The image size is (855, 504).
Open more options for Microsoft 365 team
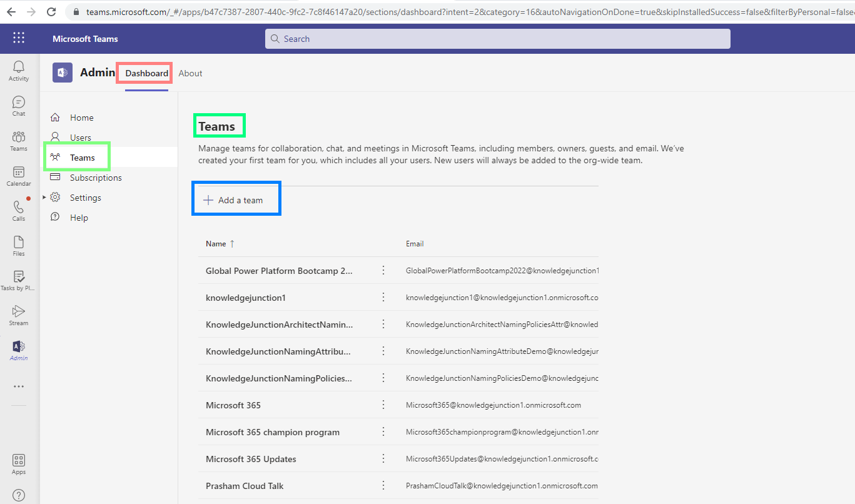pos(383,405)
